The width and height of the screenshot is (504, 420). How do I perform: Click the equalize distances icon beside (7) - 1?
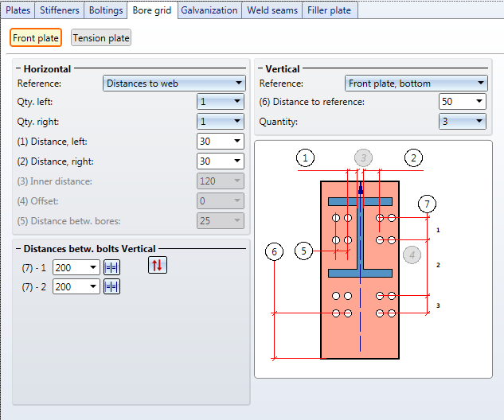[111, 268]
